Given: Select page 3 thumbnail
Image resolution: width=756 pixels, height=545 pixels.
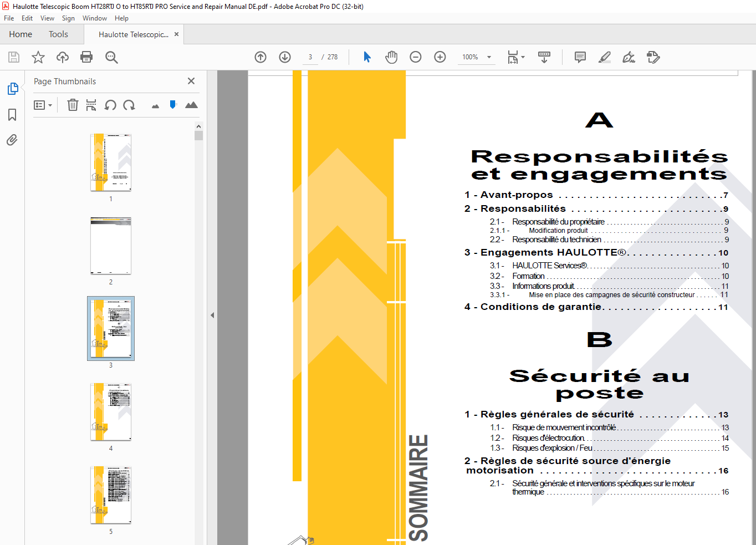Looking at the screenshot, I should [x=111, y=329].
